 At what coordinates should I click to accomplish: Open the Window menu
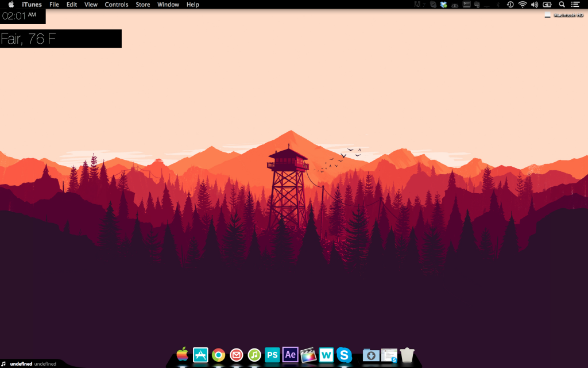168,5
